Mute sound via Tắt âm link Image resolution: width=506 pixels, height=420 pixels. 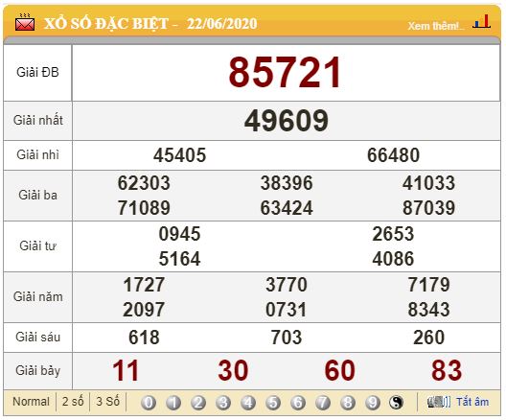point(472,402)
